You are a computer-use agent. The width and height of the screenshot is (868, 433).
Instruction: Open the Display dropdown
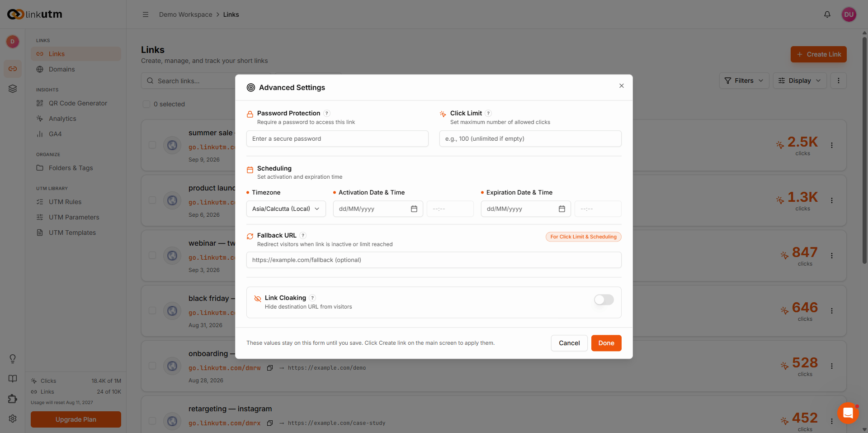point(800,81)
